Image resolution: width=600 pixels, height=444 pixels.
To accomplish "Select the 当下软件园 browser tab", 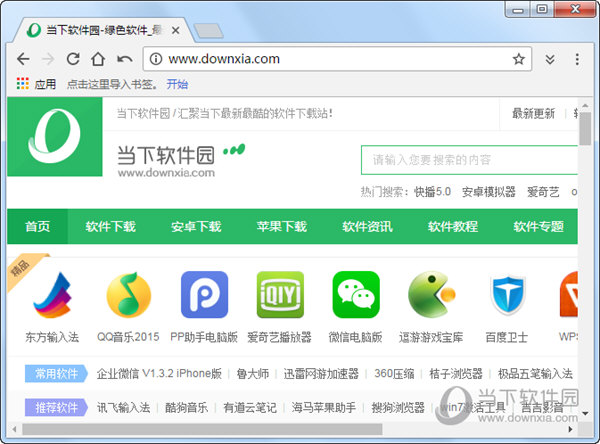I will (104, 30).
